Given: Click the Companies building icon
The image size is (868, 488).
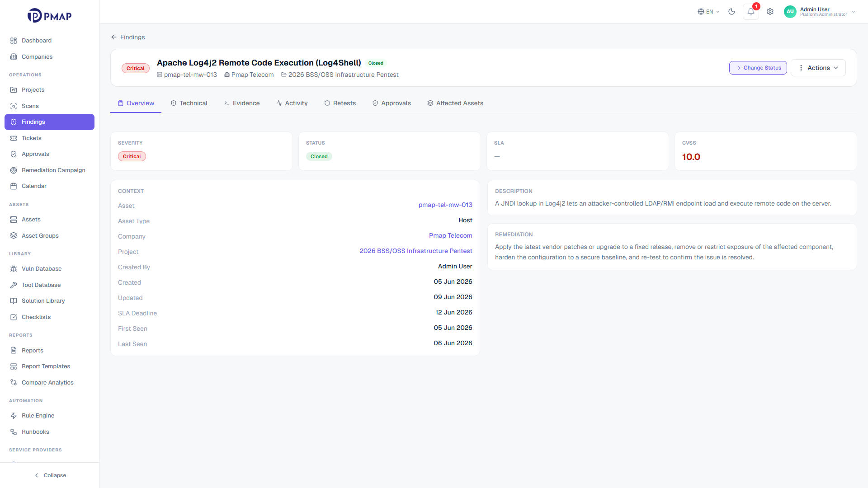Looking at the screenshot, I should tap(14, 57).
